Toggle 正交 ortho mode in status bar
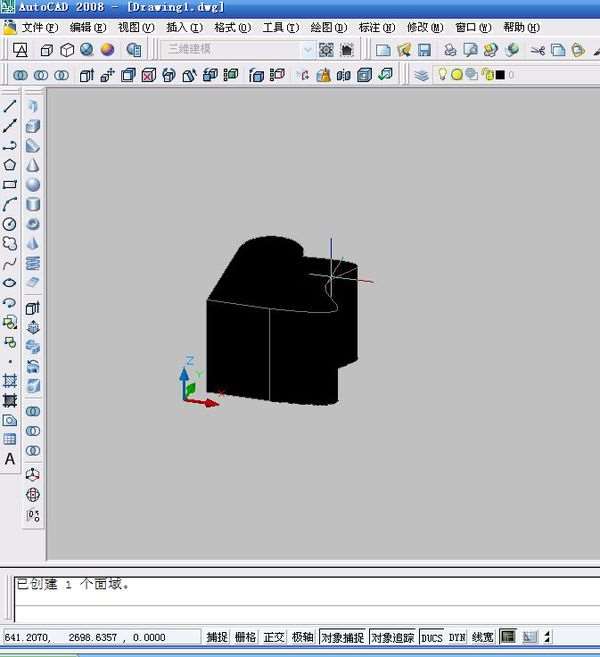The height and width of the screenshot is (657, 600). 274,637
